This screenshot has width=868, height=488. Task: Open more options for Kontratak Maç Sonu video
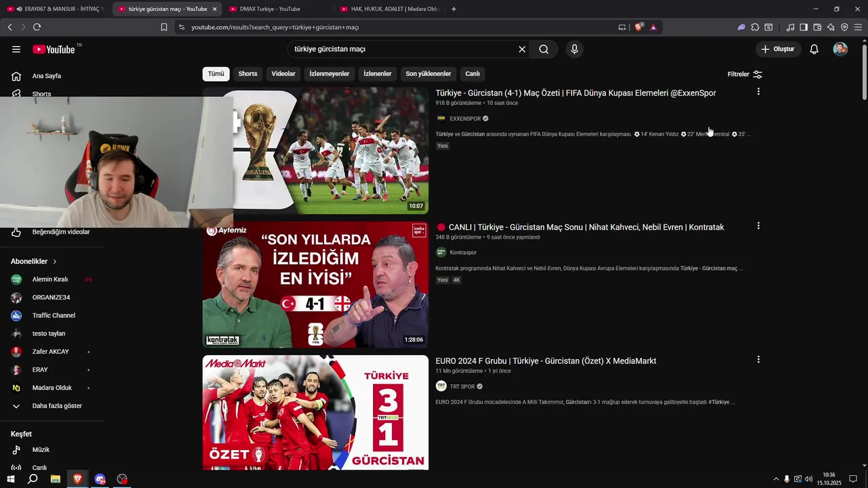[x=758, y=226]
